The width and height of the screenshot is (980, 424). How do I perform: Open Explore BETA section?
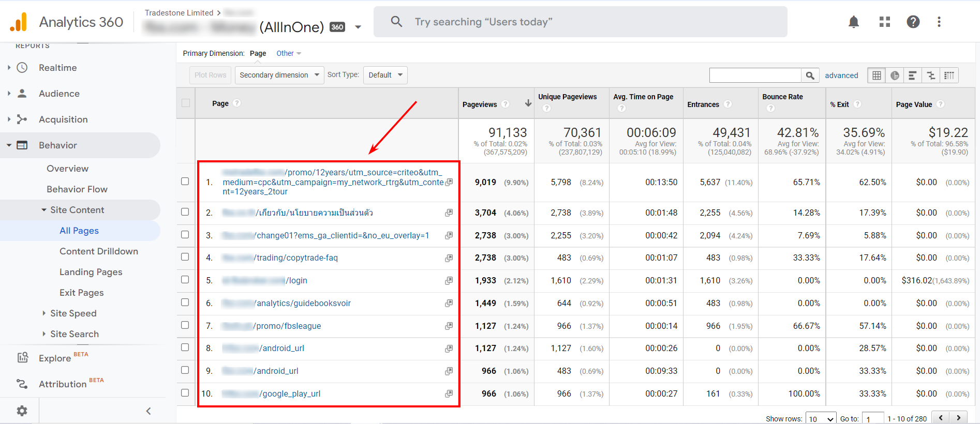click(54, 358)
